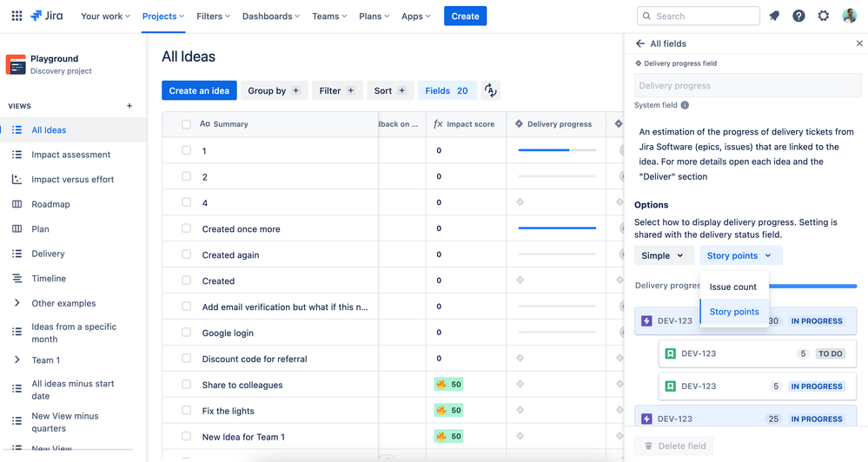Check the box for Google login
868x462 pixels.
pyautogui.click(x=186, y=333)
